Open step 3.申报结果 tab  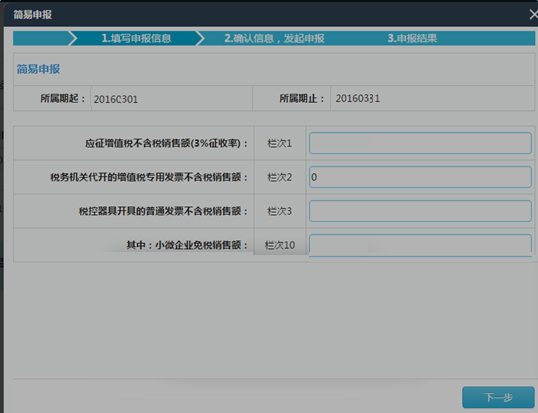412,38
